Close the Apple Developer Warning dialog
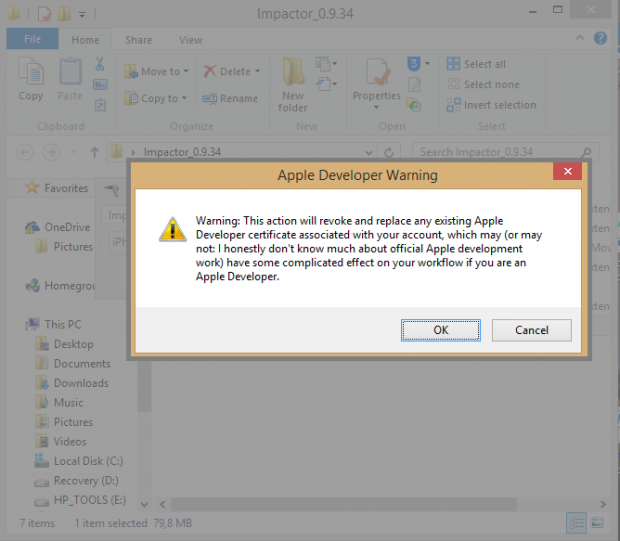This screenshot has width=620, height=541. (x=567, y=171)
